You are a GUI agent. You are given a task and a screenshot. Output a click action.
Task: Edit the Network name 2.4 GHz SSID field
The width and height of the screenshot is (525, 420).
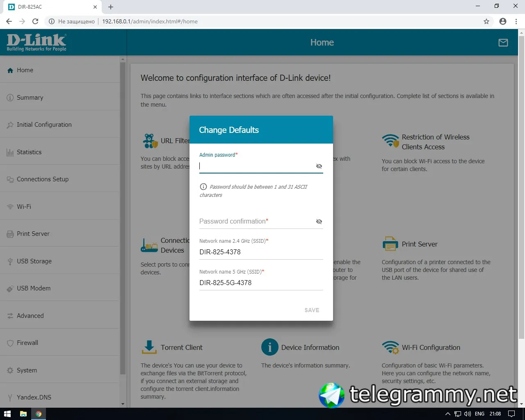click(261, 252)
